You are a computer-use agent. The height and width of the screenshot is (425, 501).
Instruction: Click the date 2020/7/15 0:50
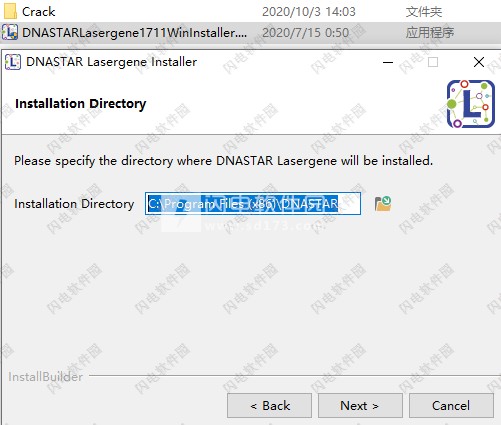(x=305, y=33)
